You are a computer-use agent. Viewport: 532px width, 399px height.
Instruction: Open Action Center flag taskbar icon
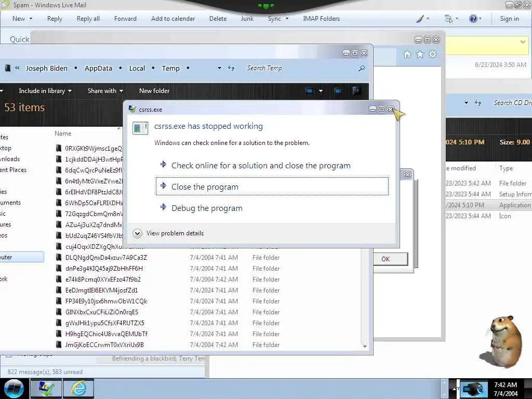[x=46, y=389]
